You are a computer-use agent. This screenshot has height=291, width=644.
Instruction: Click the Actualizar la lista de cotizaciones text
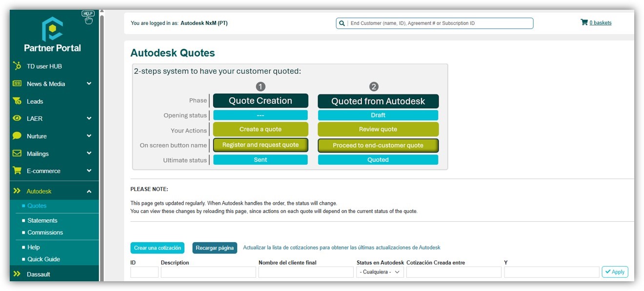click(342, 248)
